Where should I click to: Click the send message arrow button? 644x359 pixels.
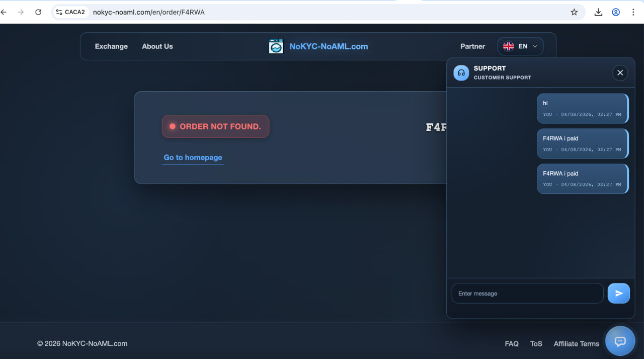[618, 294]
